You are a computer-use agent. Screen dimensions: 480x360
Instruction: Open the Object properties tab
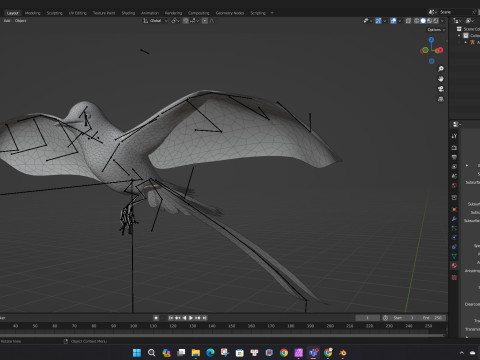[454, 209]
